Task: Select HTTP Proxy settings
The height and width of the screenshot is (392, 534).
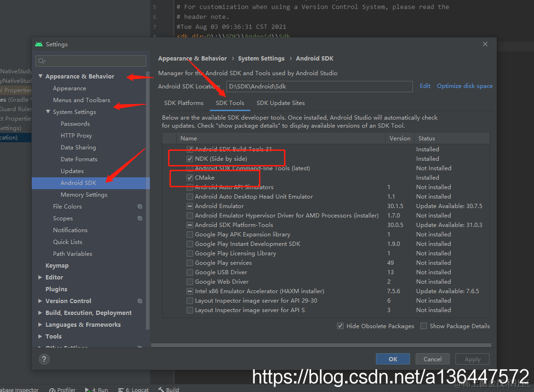Action: pos(76,135)
